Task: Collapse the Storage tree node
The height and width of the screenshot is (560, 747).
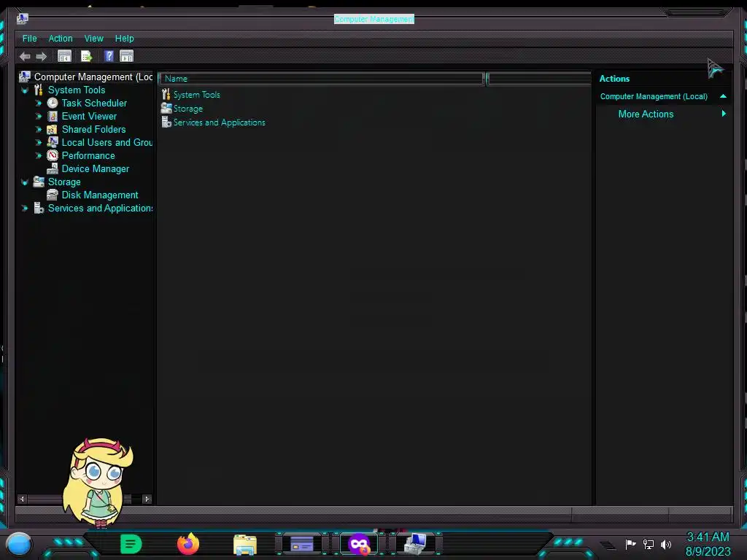Action: (x=25, y=182)
